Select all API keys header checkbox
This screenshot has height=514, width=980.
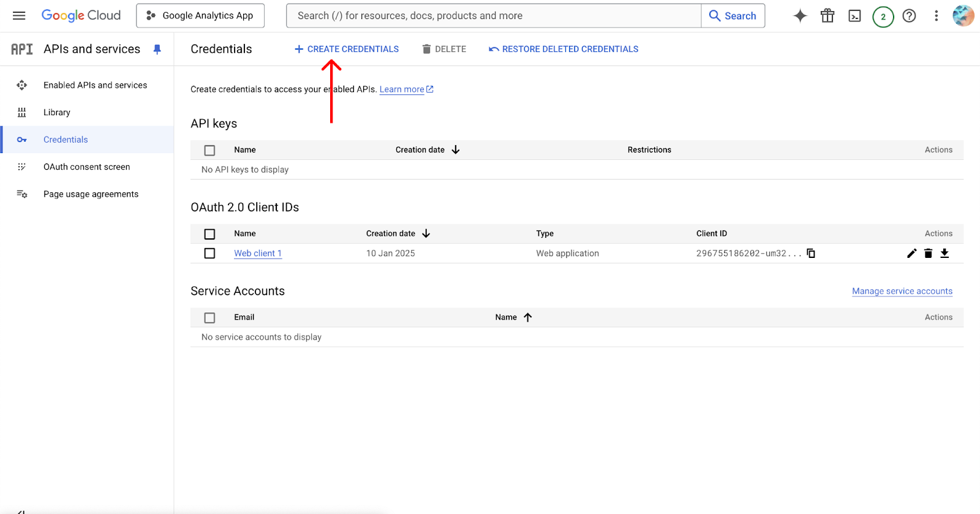pyautogui.click(x=209, y=150)
